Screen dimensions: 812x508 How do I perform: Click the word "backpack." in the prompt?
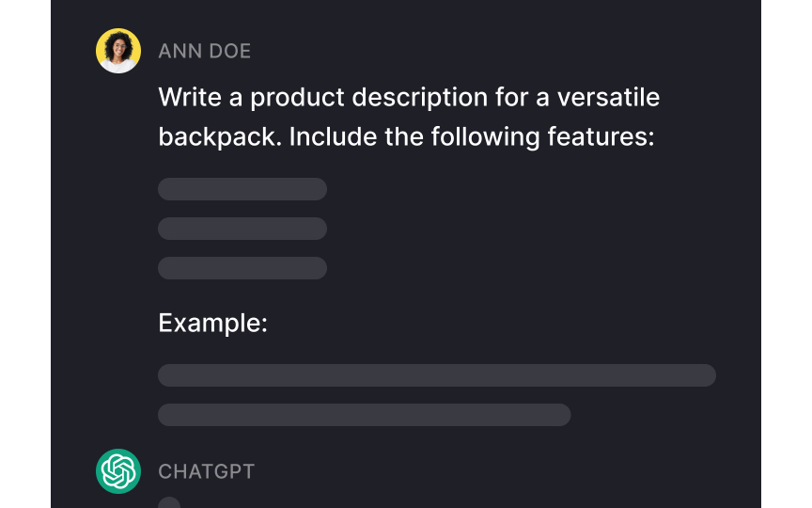(220, 136)
